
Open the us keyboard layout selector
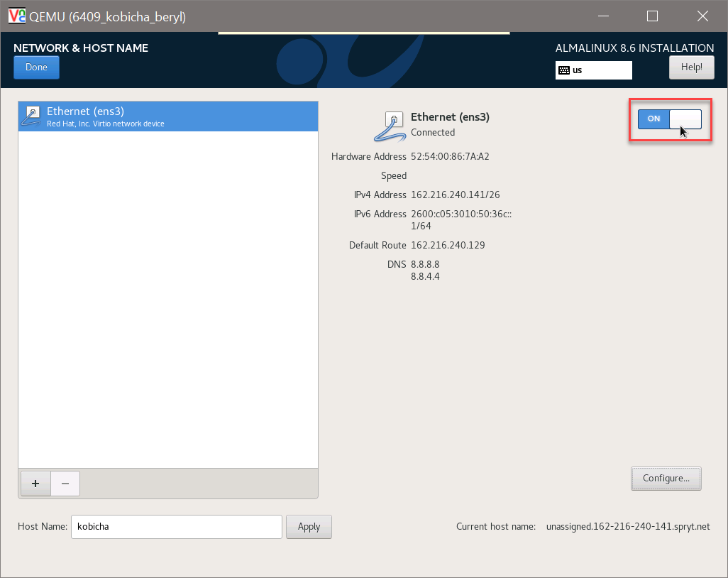[x=593, y=70]
